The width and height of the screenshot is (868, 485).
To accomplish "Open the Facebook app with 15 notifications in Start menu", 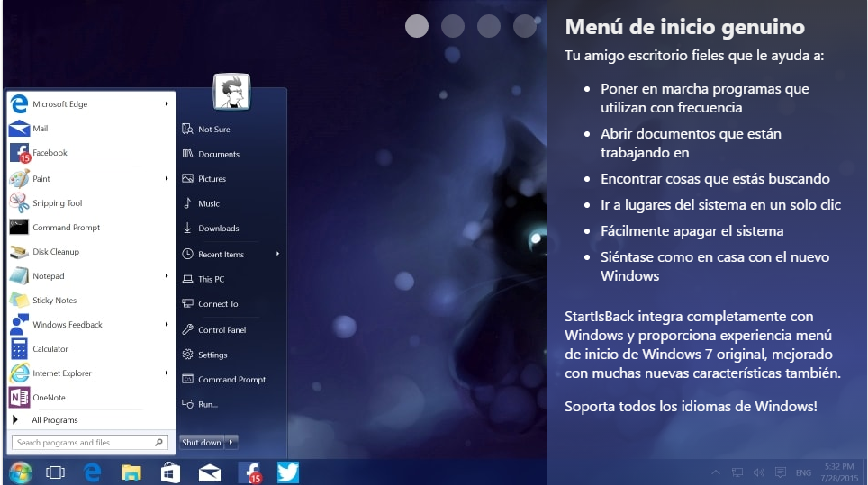I will coord(19,153).
